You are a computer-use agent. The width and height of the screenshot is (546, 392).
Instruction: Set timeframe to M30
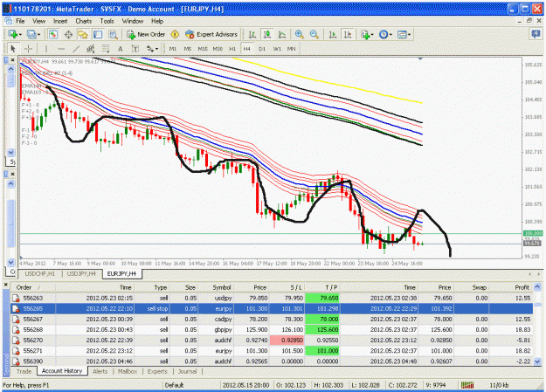218,49
